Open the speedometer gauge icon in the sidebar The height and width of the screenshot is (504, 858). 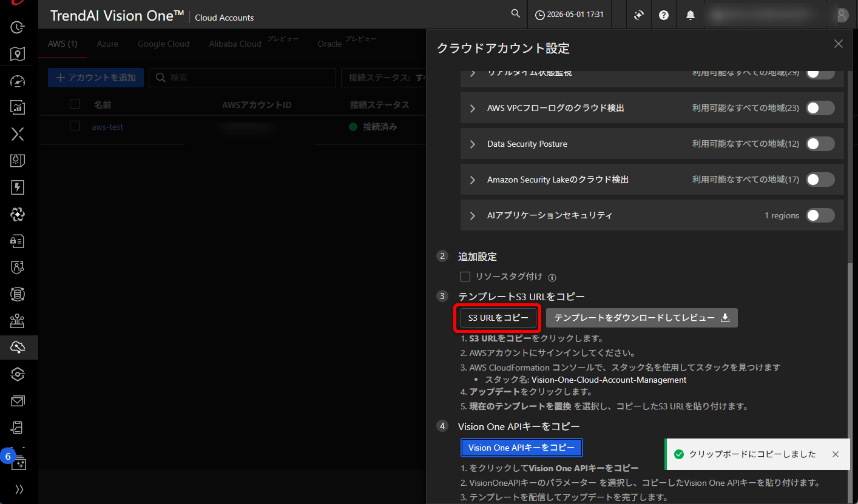pos(18,81)
